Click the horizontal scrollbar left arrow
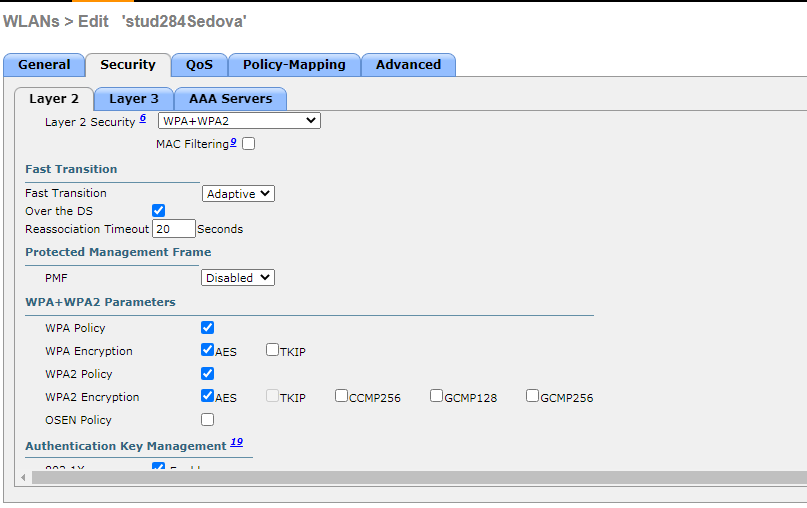Screen dimensions: 807x508 (x=23, y=478)
